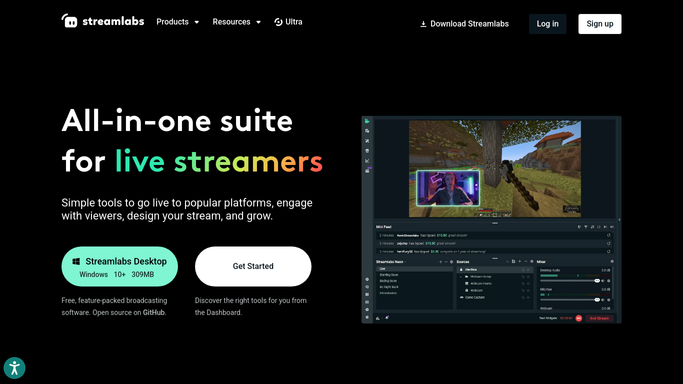This screenshot has width=683, height=384.
Task: Open the Mixer settings gear icon
Action: tap(612, 262)
